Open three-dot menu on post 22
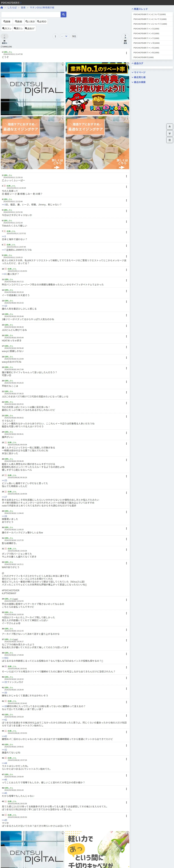This screenshot has height=868, width=174. coord(126,403)
